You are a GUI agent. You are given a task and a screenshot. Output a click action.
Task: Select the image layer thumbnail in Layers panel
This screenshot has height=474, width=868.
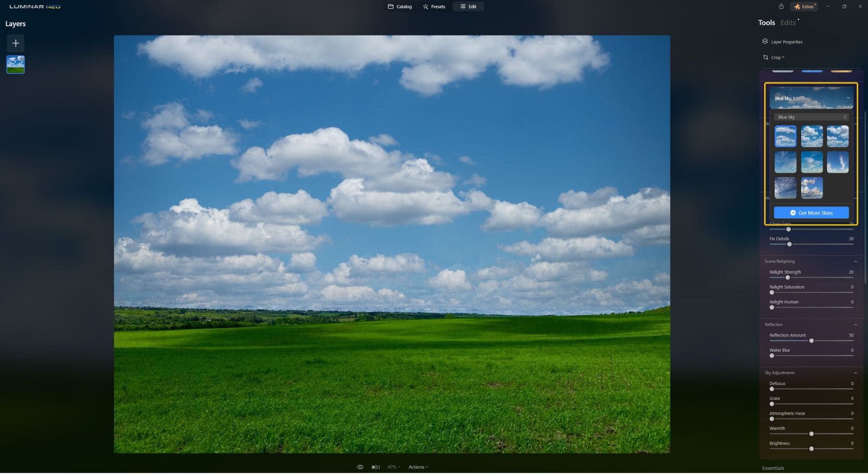point(15,64)
